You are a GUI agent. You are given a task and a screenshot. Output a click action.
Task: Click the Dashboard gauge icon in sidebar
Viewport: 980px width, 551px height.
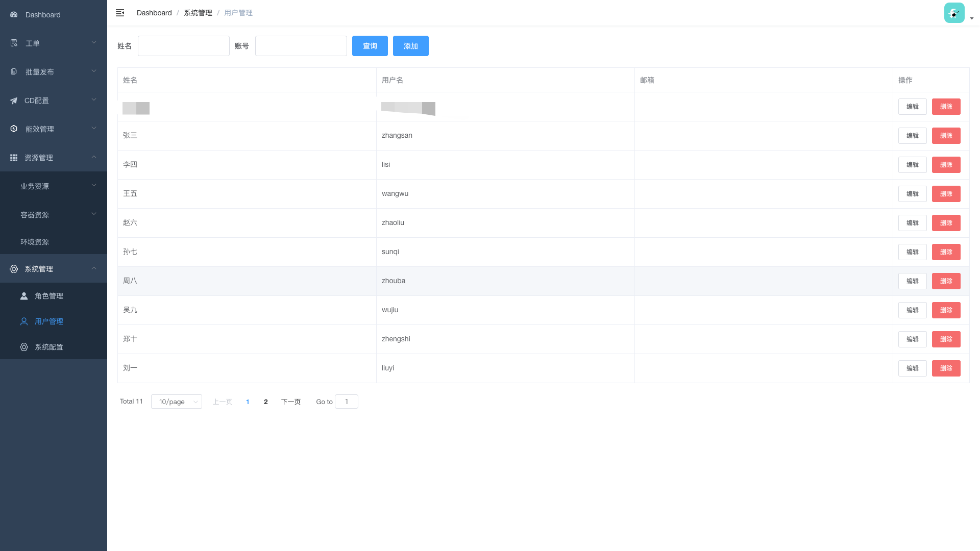(14, 15)
